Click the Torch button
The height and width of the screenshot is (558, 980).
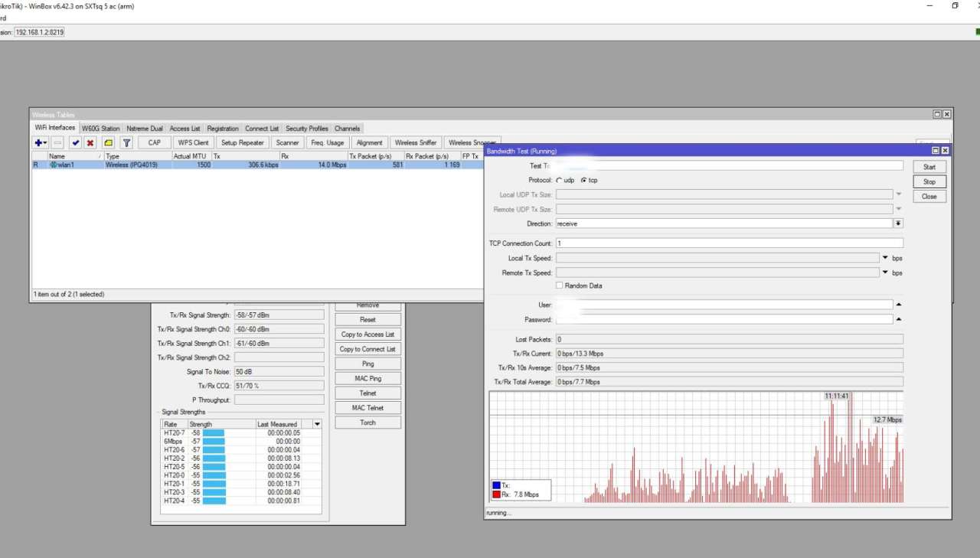pos(367,423)
